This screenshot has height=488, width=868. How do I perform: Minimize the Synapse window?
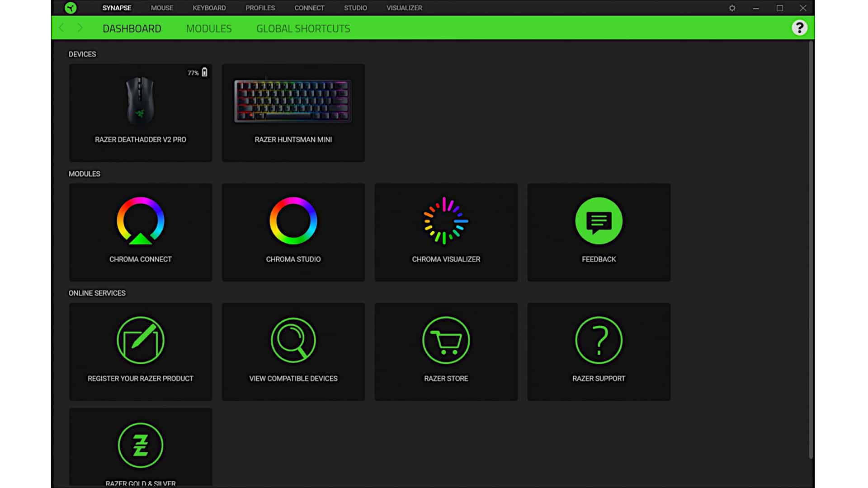click(x=755, y=8)
